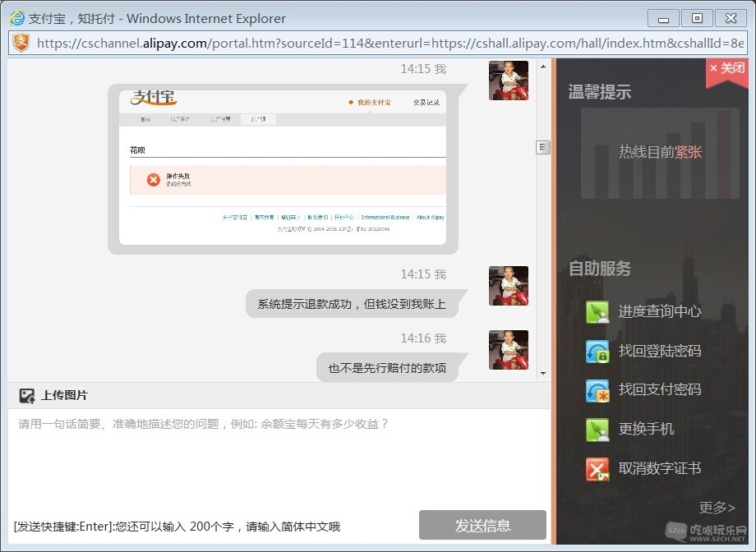Maximize the Internet Explorer window
This screenshot has width=756, height=552.
click(697, 19)
